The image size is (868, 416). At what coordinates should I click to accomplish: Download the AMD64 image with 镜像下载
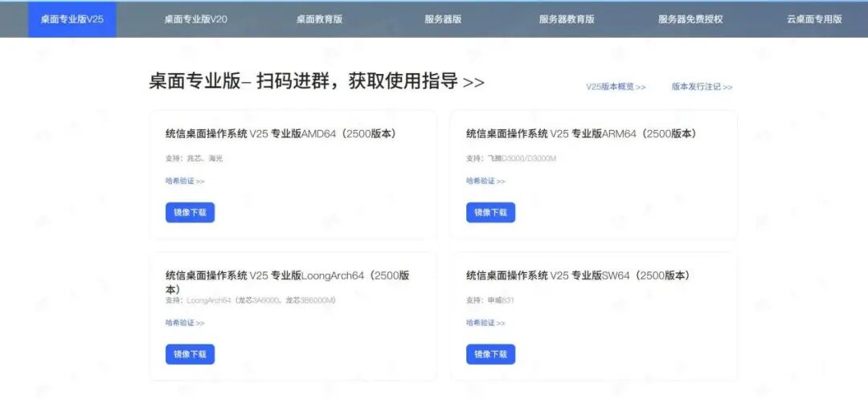[x=190, y=213]
